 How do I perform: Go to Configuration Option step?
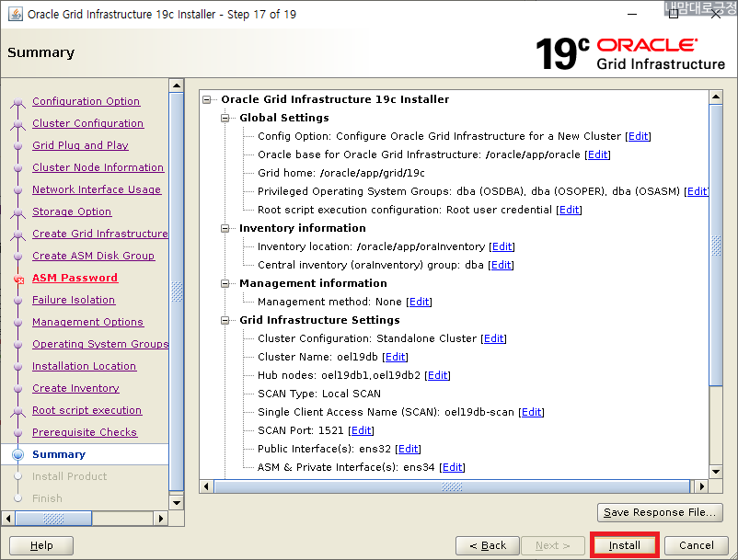86,101
